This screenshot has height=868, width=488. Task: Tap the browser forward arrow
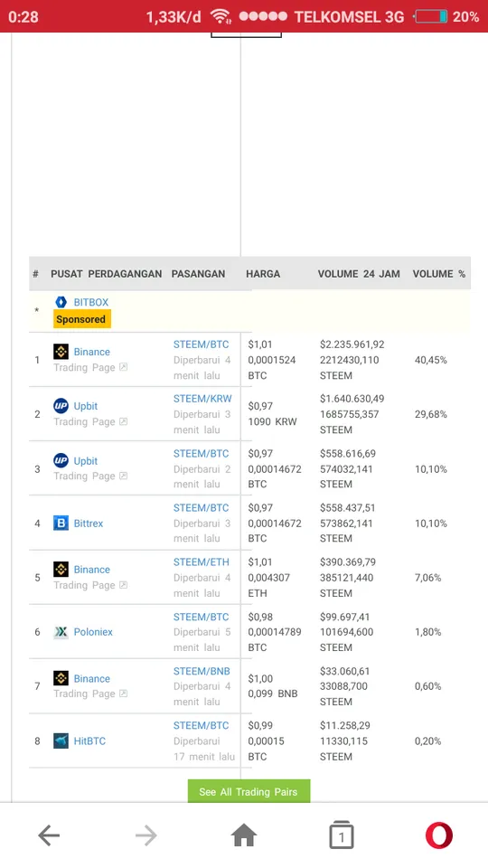[146, 835]
